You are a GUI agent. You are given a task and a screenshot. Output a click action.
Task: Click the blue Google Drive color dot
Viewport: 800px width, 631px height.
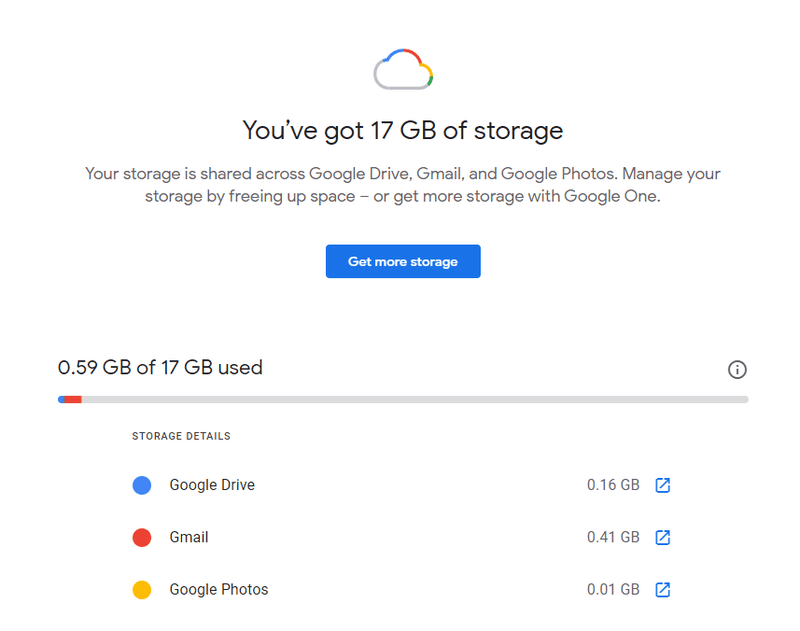[142, 485]
